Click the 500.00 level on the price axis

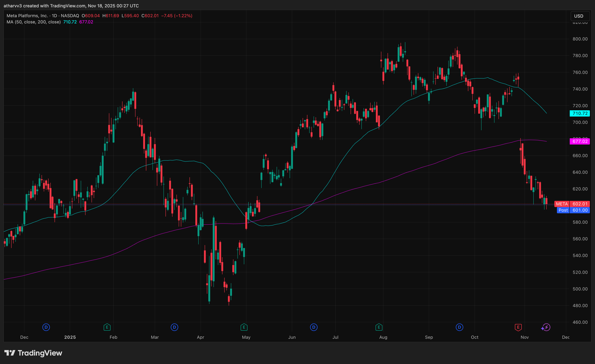pyautogui.click(x=580, y=289)
